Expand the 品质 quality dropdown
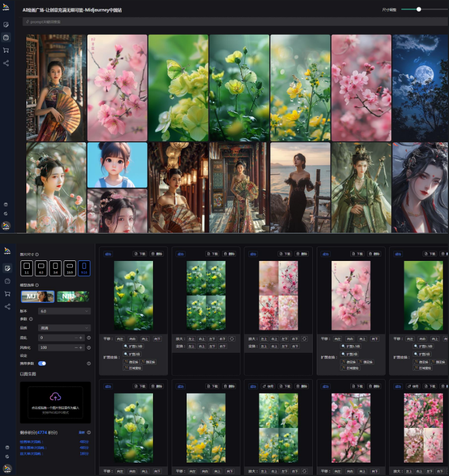This screenshot has width=449, height=476. tap(64, 328)
